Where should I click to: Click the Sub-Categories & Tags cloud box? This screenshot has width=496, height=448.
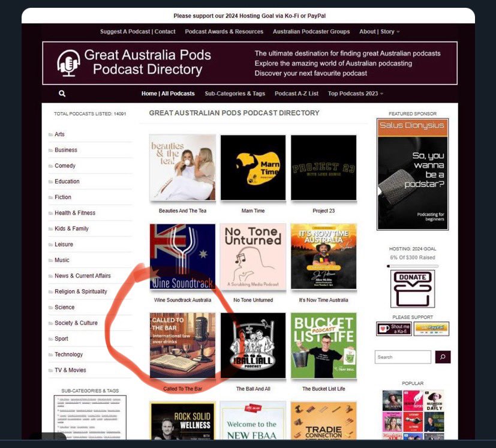pos(90,417)
